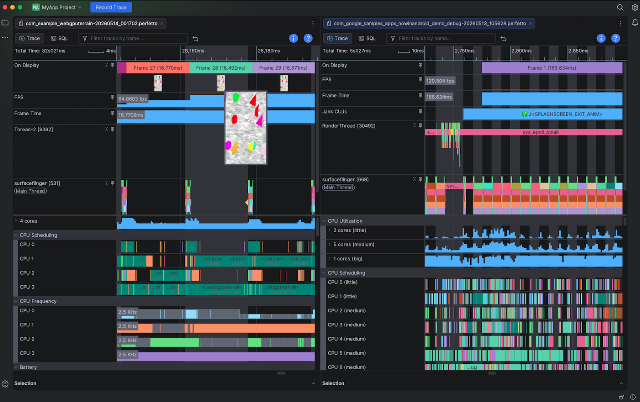Toggle the pin on left pane's On Display track
Viewport: 640px width, 402px height.
pyautogui.click(x=112, y=65)
